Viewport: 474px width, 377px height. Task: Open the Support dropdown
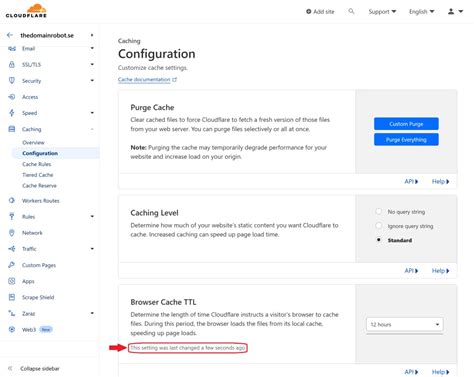tap(382, 12)
